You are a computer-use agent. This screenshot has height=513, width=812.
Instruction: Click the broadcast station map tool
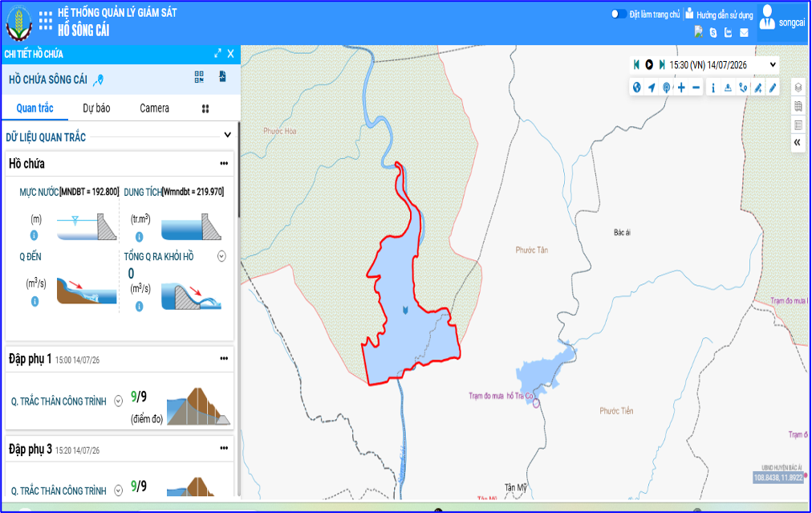pyautogui.click(x=667, y=88)
